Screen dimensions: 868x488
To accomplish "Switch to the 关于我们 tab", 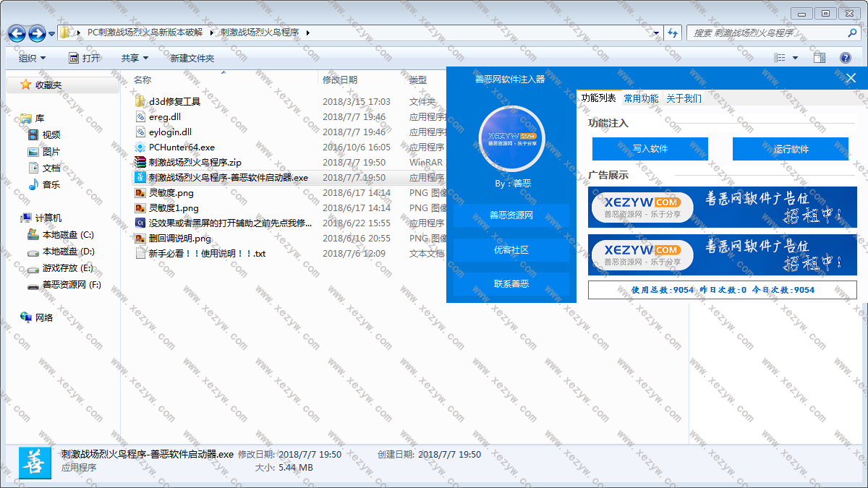I will tap(684, 98).
